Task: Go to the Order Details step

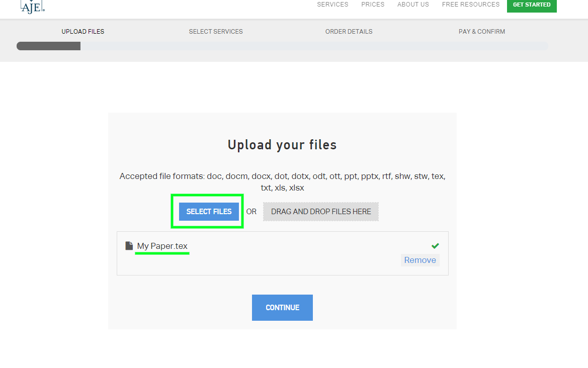Action: pos(349,32)
